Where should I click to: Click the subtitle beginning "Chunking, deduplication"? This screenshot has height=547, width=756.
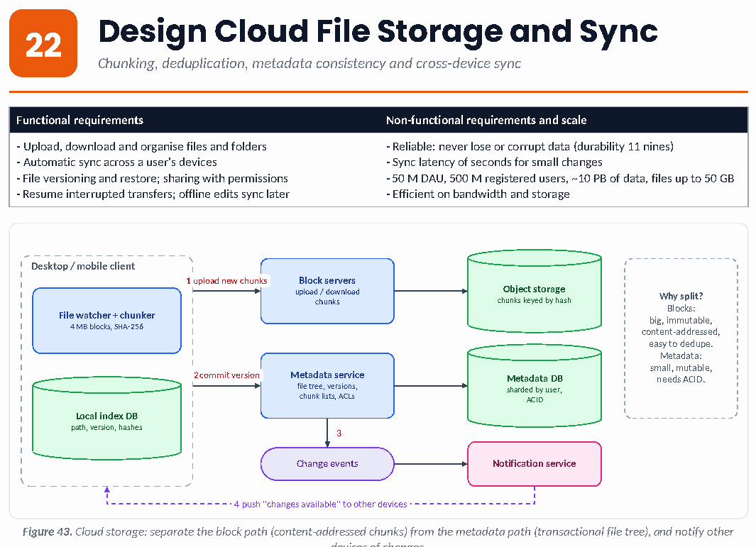(309, 64)
